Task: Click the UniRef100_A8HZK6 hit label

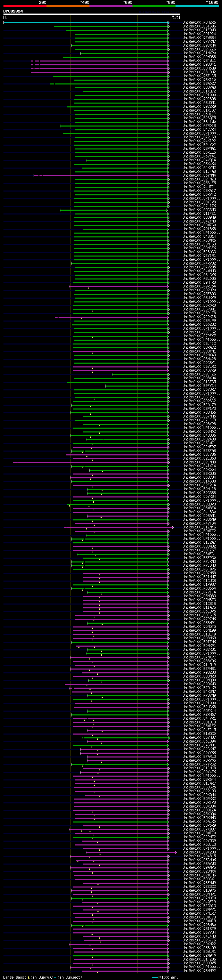Action: [199, 23]
